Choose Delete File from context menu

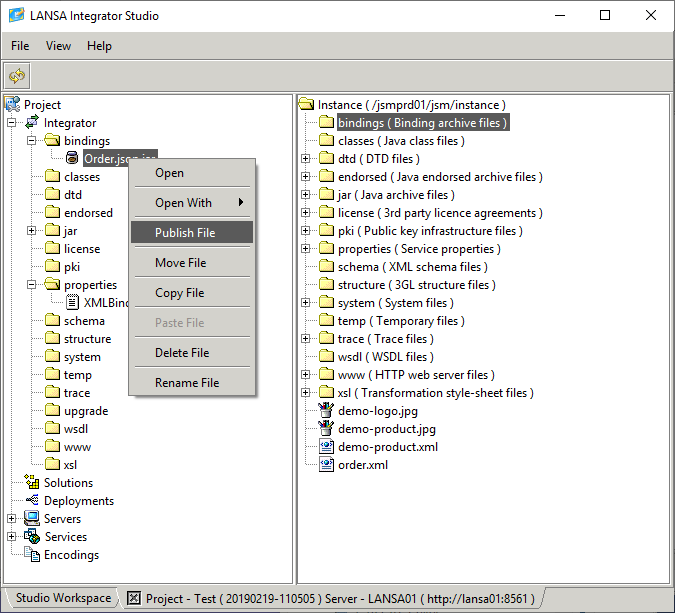(182, 353)
